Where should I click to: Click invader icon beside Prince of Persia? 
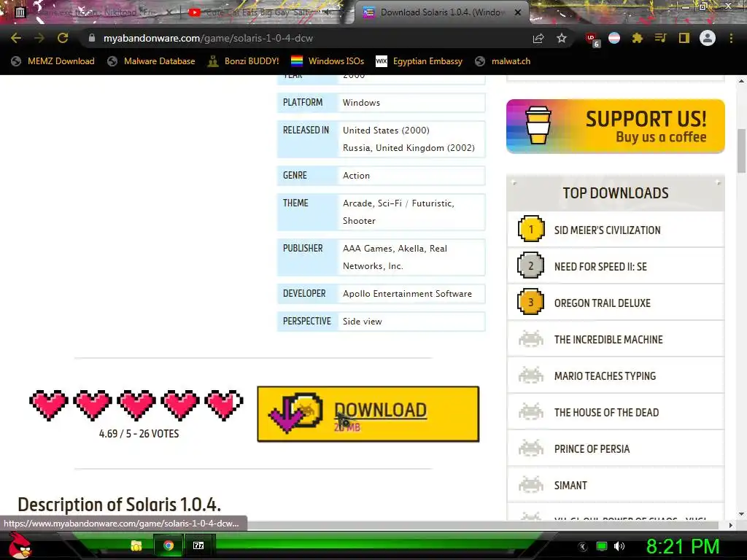pos(531,448)
